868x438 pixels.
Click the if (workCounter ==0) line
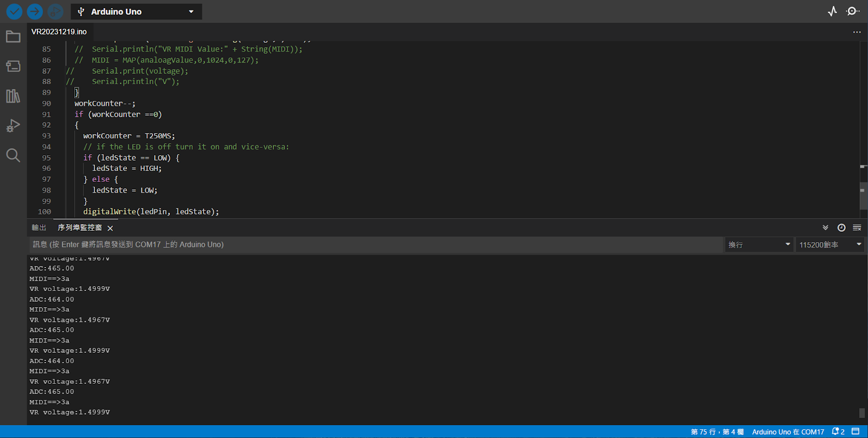coord(118,115)
